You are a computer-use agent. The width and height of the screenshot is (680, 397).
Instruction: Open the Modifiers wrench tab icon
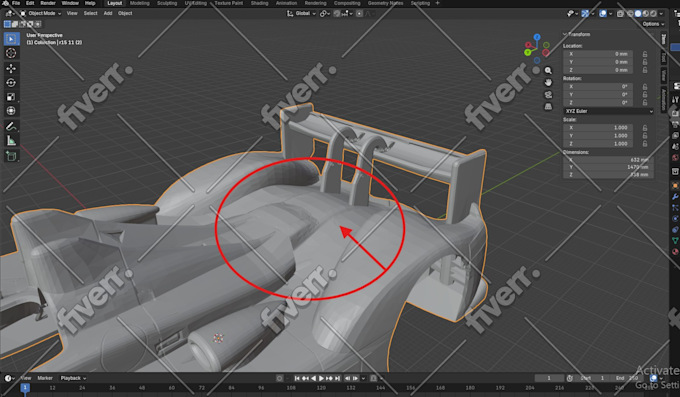pyautogui.click(x=675, y=197)
